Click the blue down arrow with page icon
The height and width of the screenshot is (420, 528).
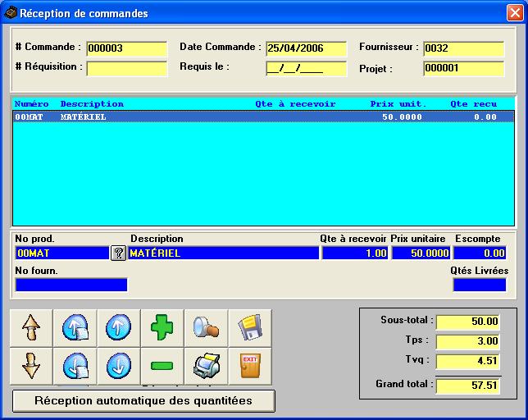(75, 366)
